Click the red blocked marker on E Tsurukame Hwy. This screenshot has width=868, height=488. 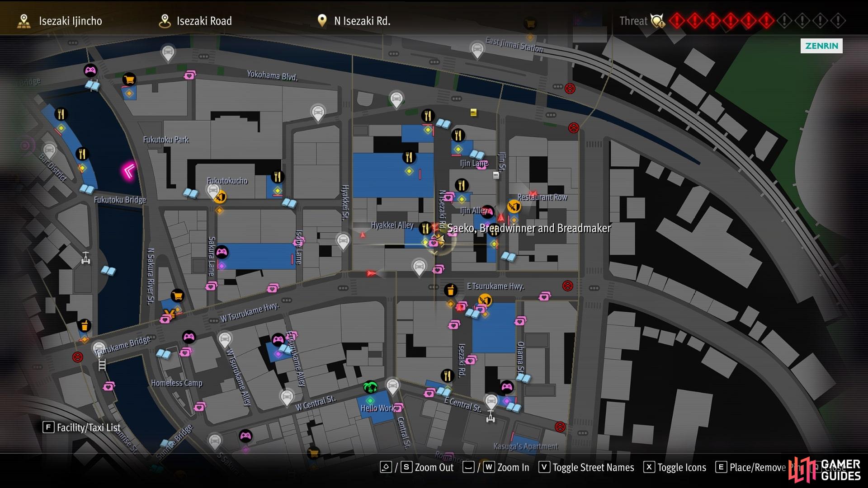[x=568, y=286]
